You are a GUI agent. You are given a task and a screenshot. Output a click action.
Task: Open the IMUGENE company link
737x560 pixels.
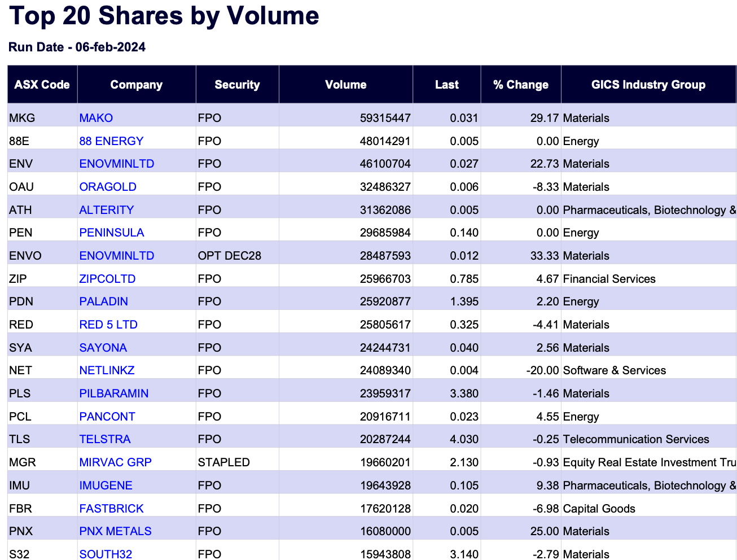tap(106, 485)
